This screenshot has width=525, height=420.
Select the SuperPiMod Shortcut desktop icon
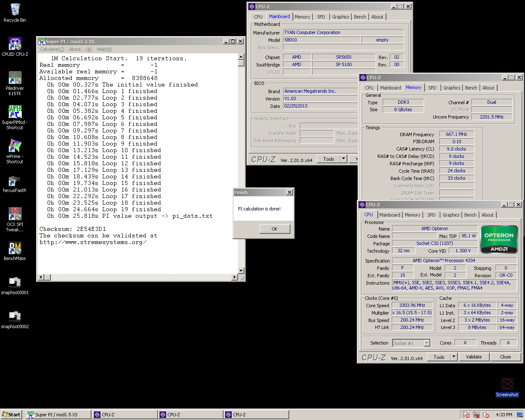pyautogui.click(x=15, y=117)
